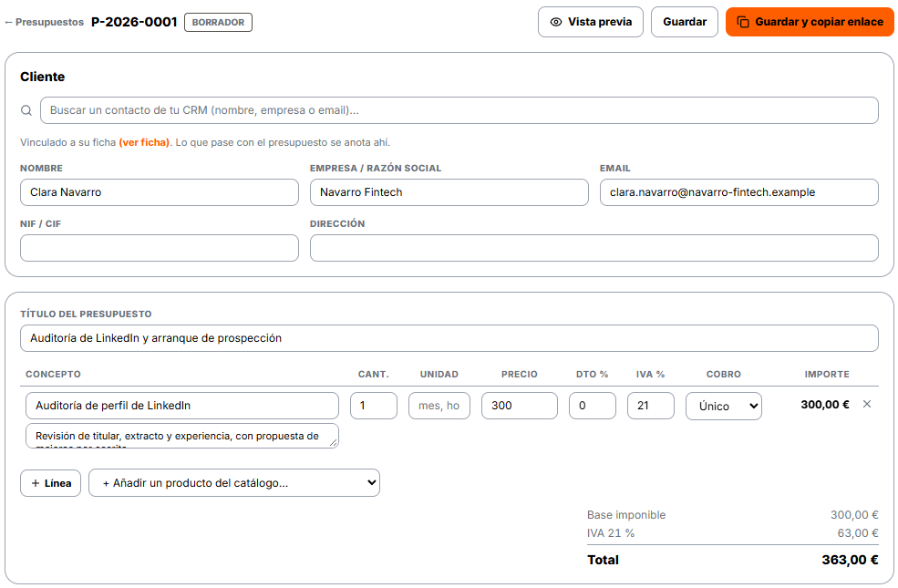Go back to Presupuestos list
This screenshot has height=588, width=898.
point(44,22)
